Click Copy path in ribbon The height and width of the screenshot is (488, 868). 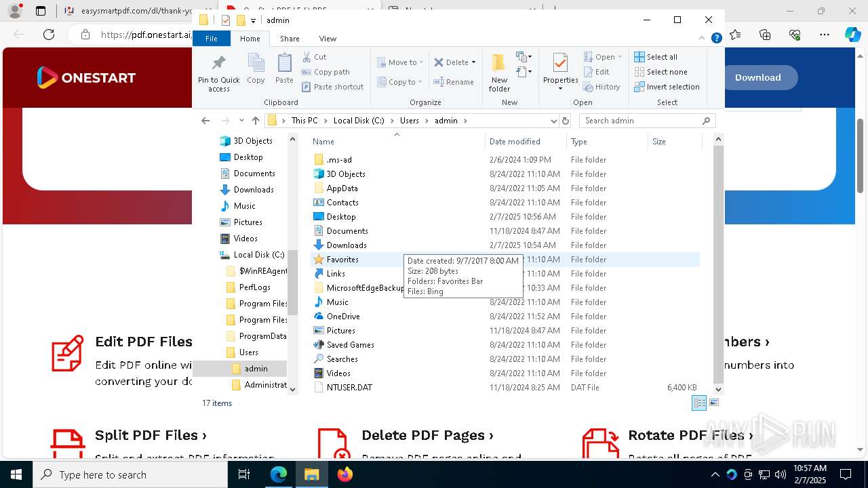[325, 72]
